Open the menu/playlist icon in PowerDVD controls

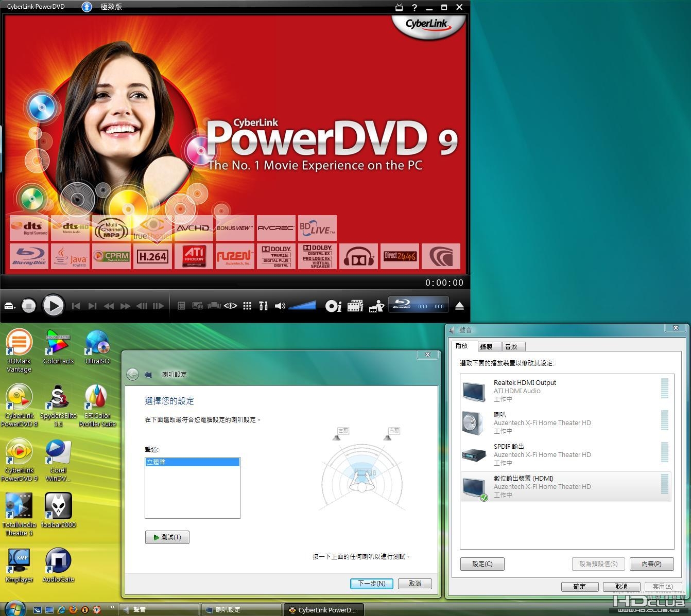181,306
